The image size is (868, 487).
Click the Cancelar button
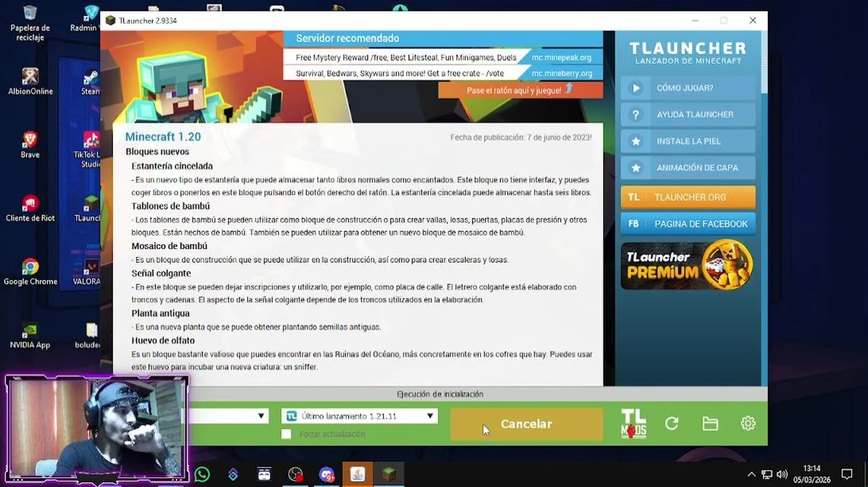tap(527, 424)
